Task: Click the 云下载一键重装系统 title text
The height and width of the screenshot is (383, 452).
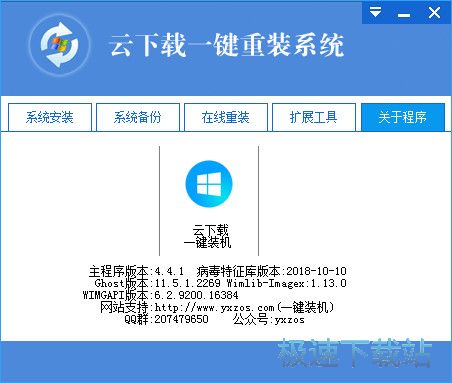Action: click(226, 45)
